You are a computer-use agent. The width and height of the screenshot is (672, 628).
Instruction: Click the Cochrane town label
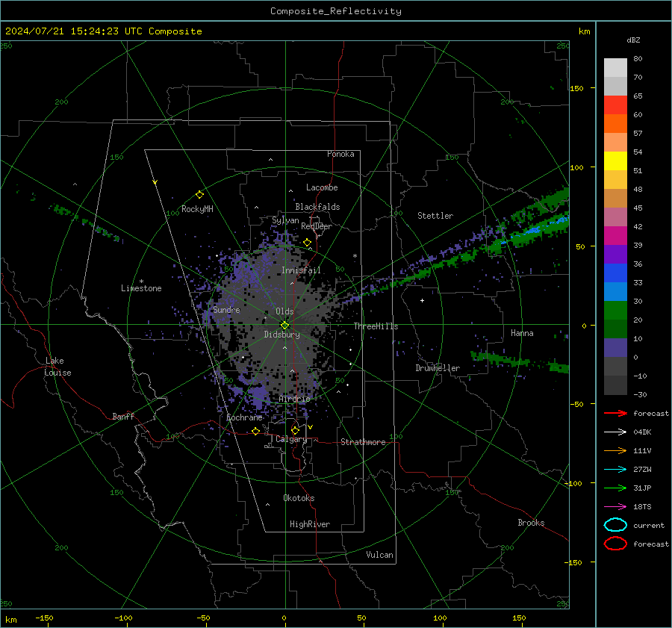click(244, 417)
